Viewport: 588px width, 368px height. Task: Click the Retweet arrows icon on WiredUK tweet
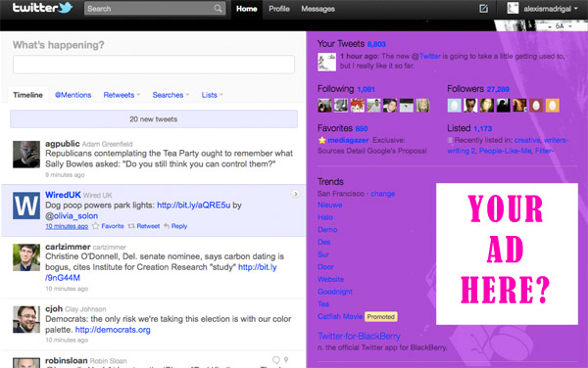(131, 226)
